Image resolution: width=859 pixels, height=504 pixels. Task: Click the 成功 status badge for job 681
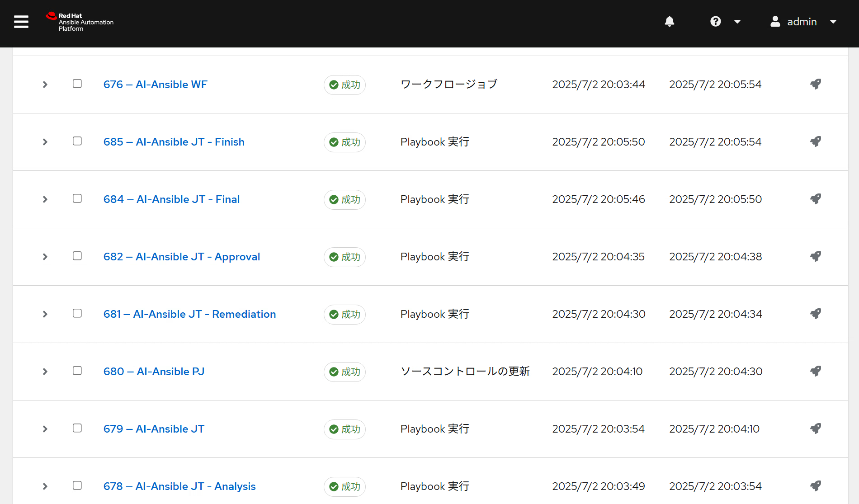point(345,315)
